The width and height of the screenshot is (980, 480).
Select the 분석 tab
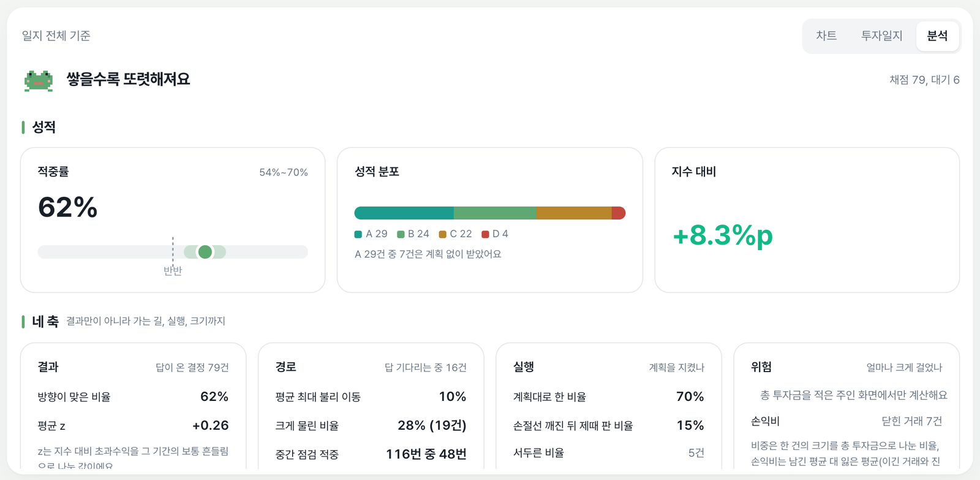click(937, 36)
